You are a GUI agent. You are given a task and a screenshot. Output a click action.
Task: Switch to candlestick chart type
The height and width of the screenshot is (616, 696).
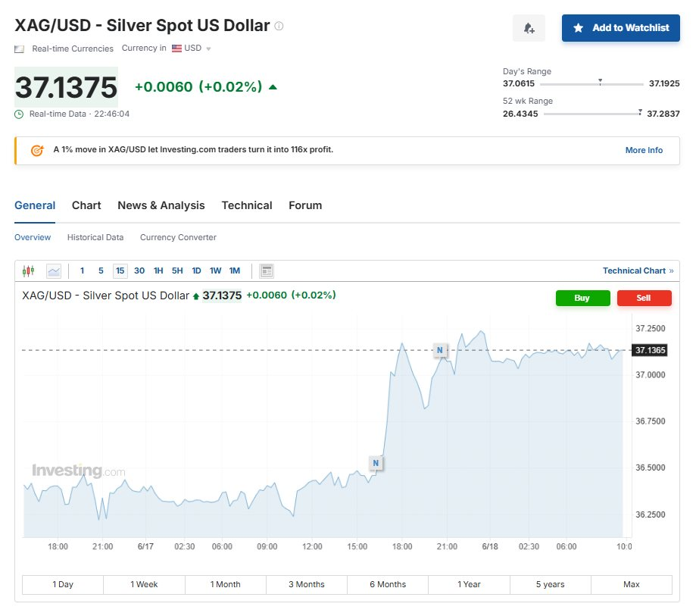click(x=29, y=270)
